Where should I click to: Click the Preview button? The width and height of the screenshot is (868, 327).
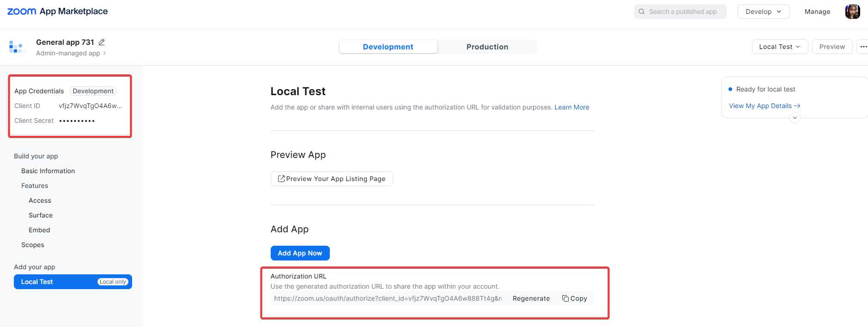pos(832,47)
